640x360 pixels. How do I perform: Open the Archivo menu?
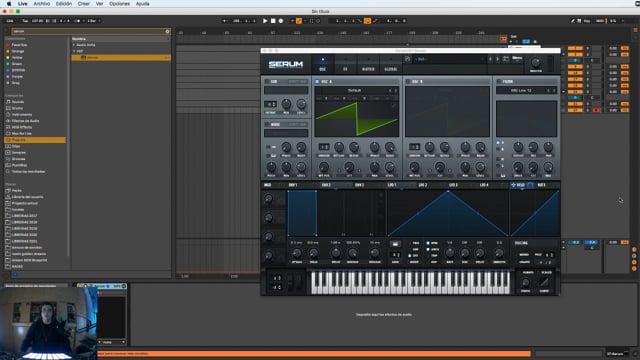[x=42, y=4]
